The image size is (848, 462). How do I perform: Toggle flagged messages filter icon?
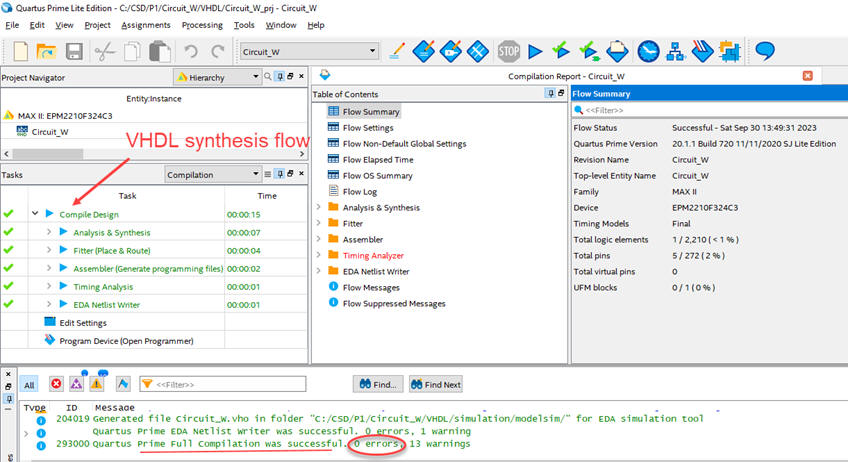click(123, 384)
